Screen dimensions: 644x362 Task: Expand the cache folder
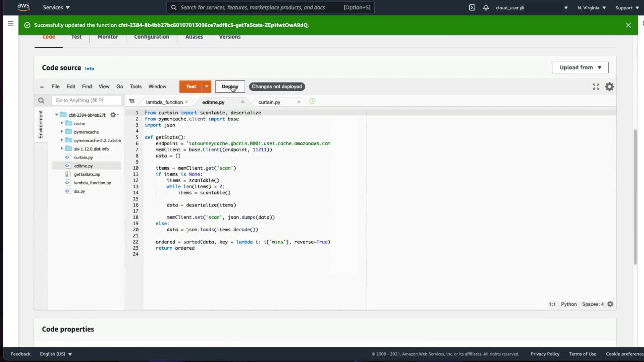tap(62, 123)
